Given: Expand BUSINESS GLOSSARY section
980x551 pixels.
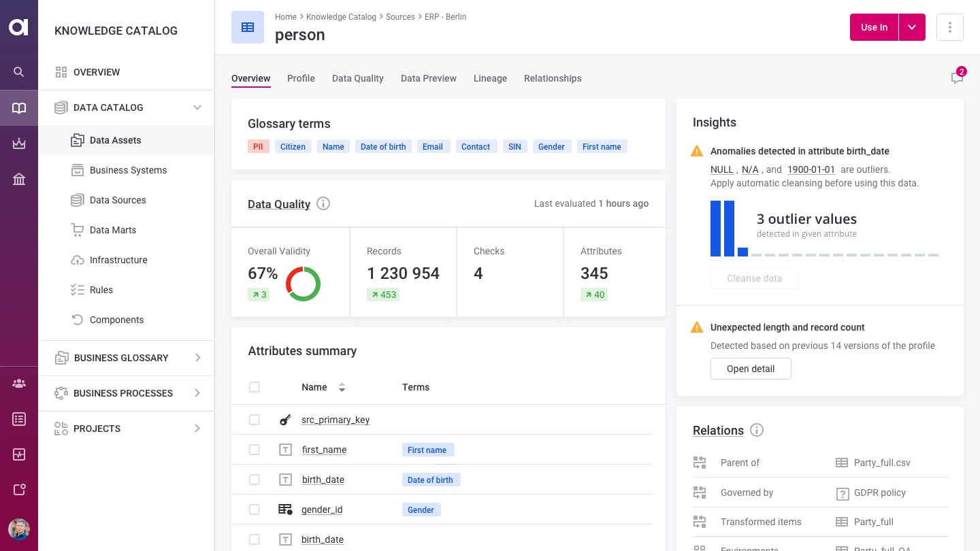Looking at the screenshot, I should point(197,358).
